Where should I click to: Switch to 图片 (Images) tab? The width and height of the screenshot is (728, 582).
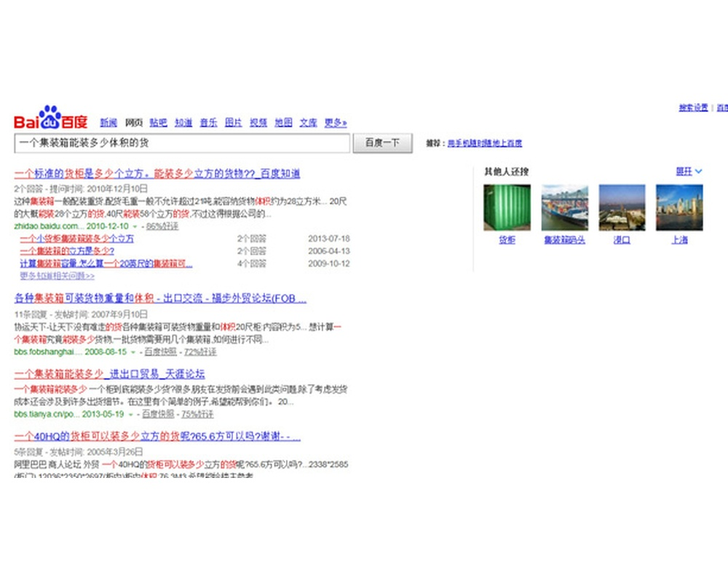point(233,122)
